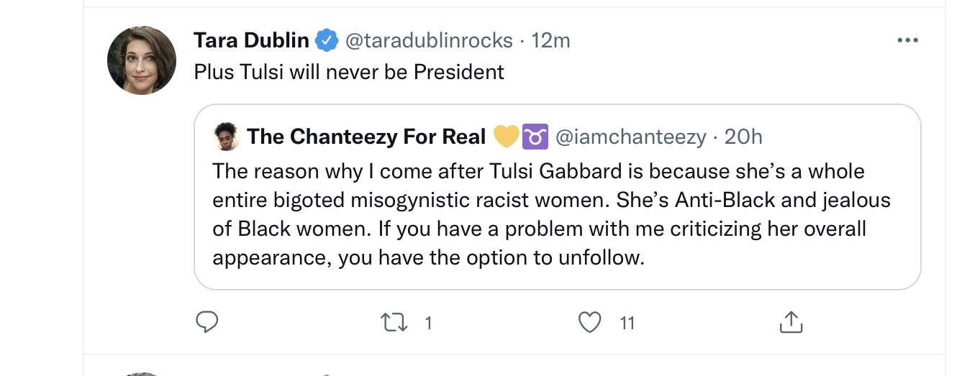This screenshot has width=980, height=376.
Task: Click the yellow heart emoji in the quoted name
Action: tap(507, 137)
